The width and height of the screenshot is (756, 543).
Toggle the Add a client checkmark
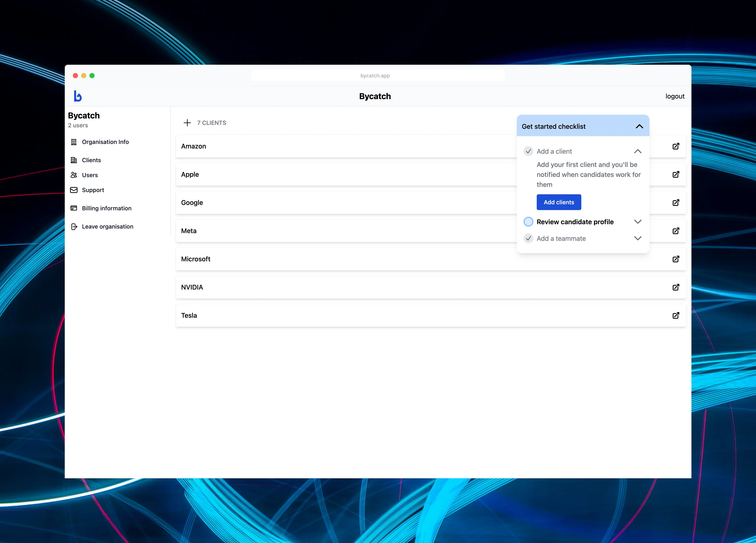click(x=528, y=151)
